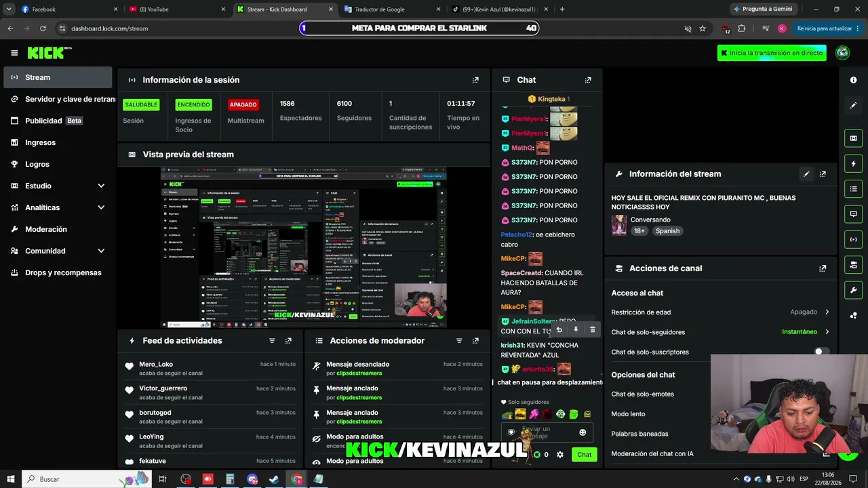Open the Calculator from the taskbar
Image resolution: width=868 pixels, height=488 pixels.
coord(230,479)
